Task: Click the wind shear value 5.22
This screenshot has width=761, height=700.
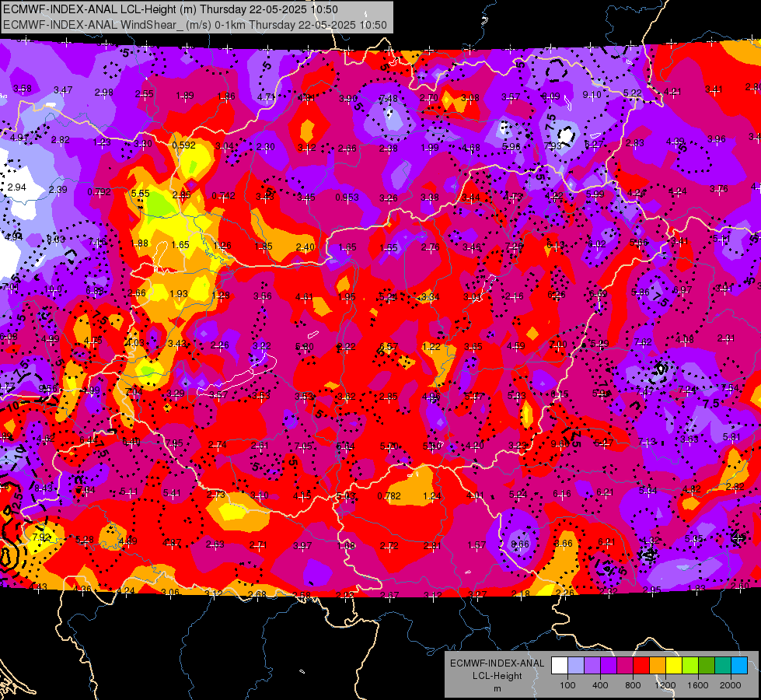Action: coord(633,93)
